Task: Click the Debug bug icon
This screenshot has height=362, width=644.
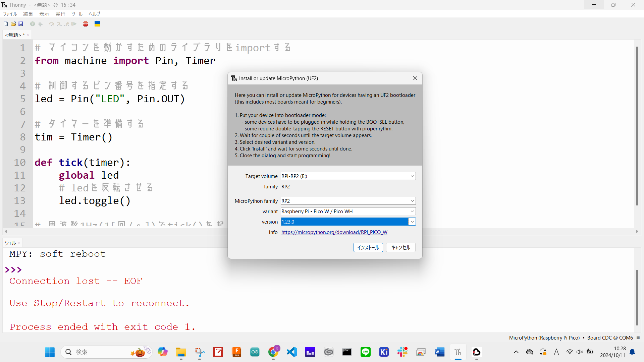Action: (40, 24)
